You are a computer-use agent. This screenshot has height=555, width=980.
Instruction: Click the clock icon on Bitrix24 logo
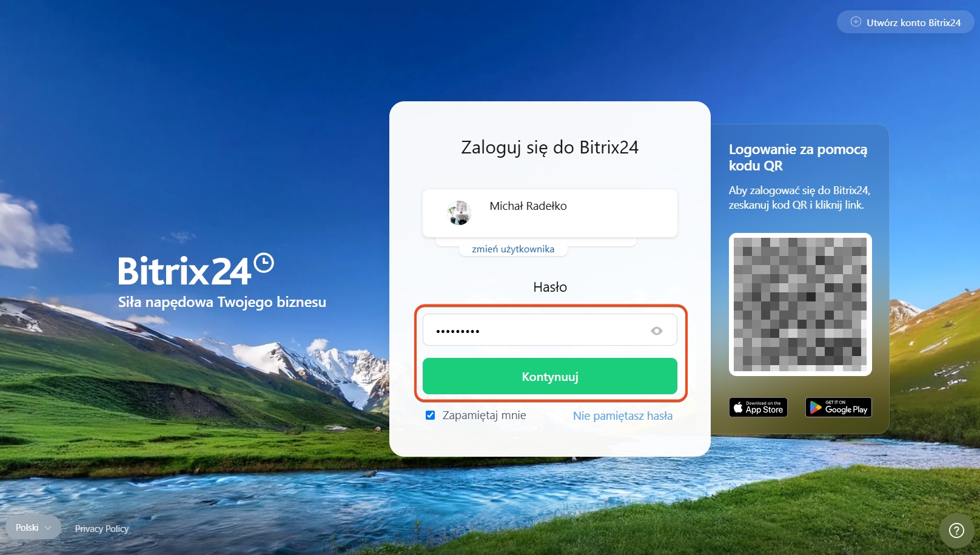264,263
